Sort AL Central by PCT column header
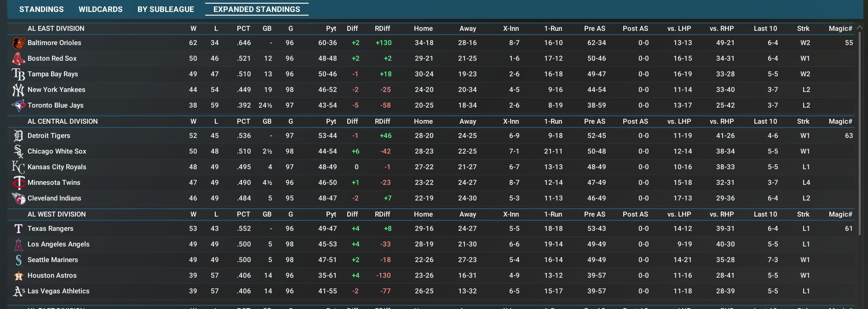Viewport: 868px width, 309px height. (x=243, y=121)
